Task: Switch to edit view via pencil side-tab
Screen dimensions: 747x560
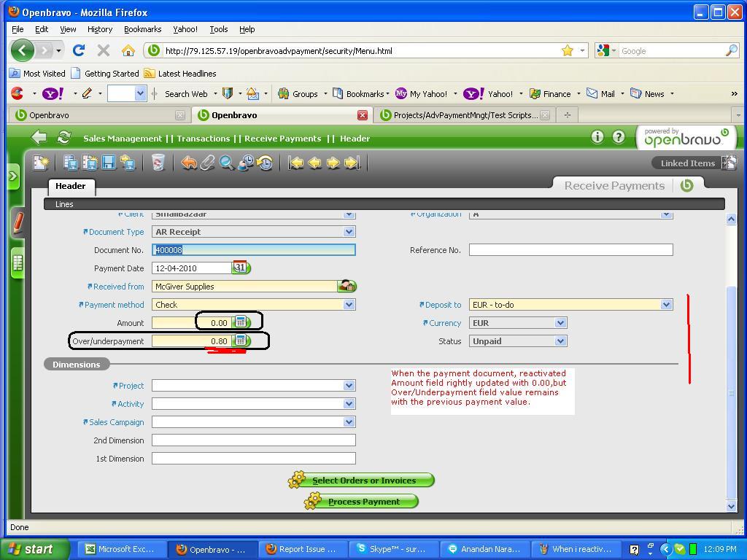Action: point(18,223)
